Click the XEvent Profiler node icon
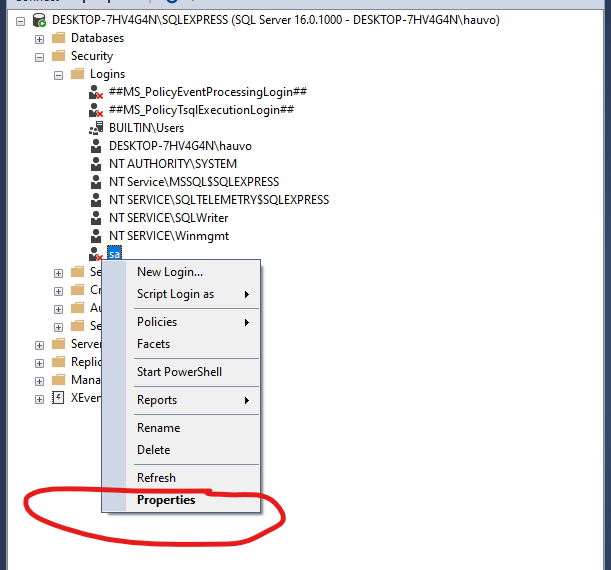611x570 pixels. tap(58, 398)
